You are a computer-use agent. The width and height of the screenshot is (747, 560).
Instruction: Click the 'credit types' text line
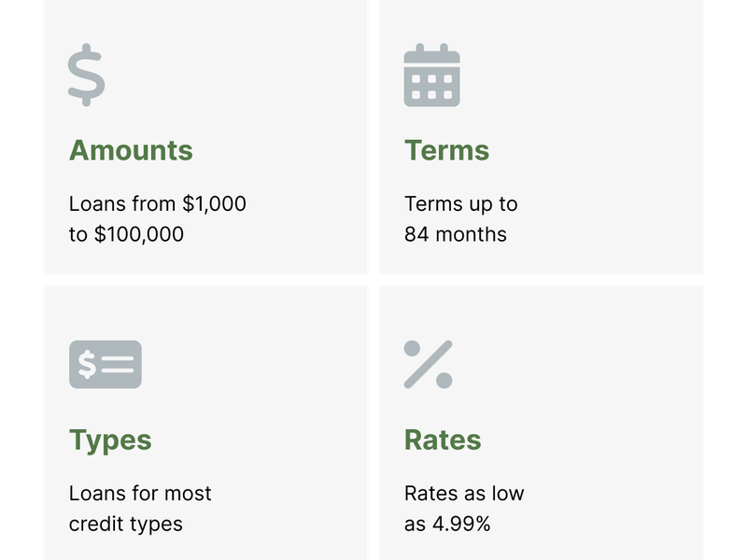click(x=126, y=525)
